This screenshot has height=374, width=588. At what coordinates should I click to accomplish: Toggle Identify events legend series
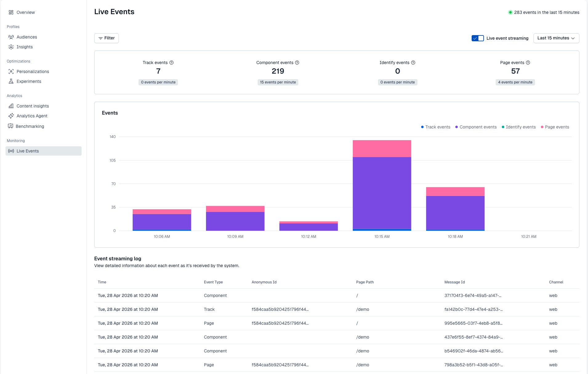pyautogui.click(x=519, y=127)
